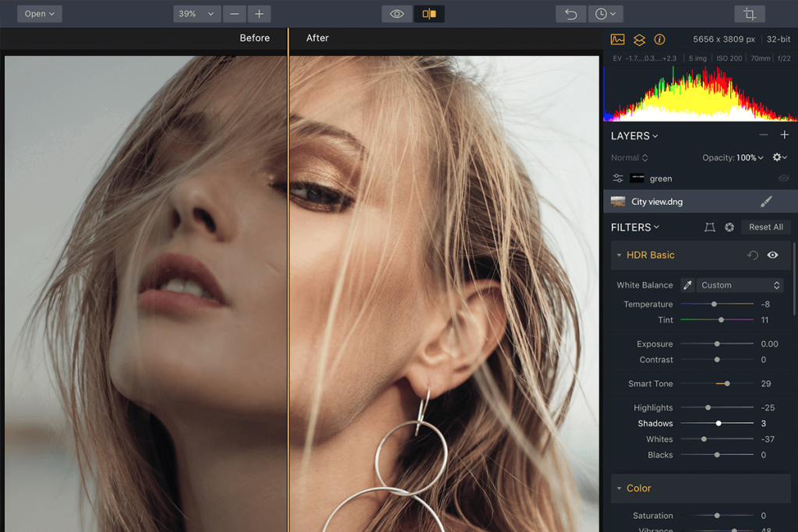Open the White Balance Custom dropdown

tap(739, 285)
